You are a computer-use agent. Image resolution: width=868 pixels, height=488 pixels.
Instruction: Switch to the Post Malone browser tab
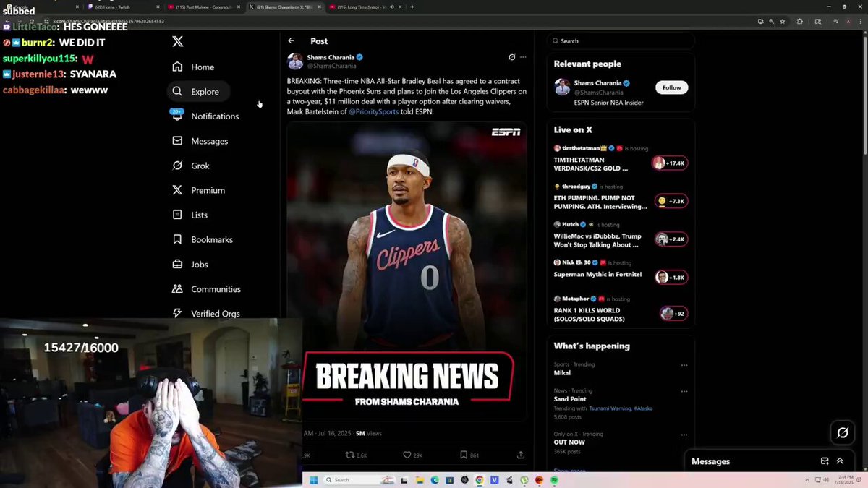coord(204,7)
